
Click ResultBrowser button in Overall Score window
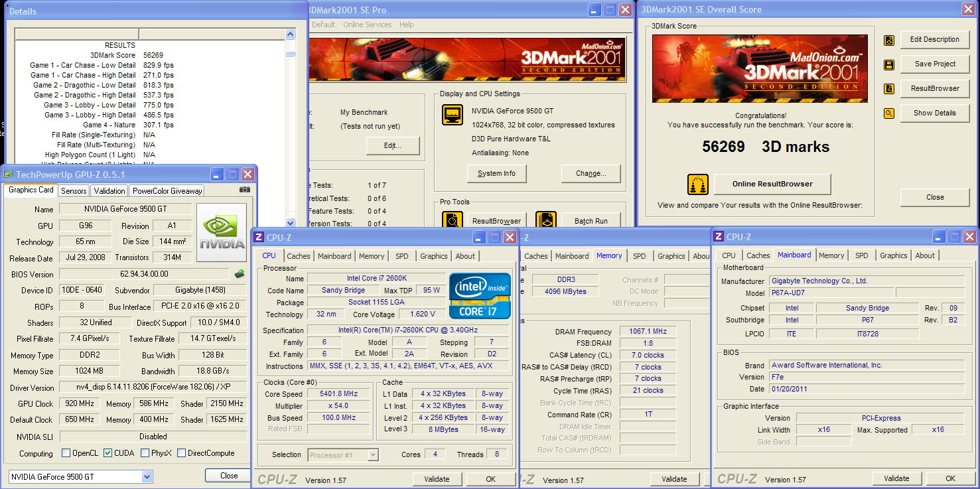tap(935, 88)
